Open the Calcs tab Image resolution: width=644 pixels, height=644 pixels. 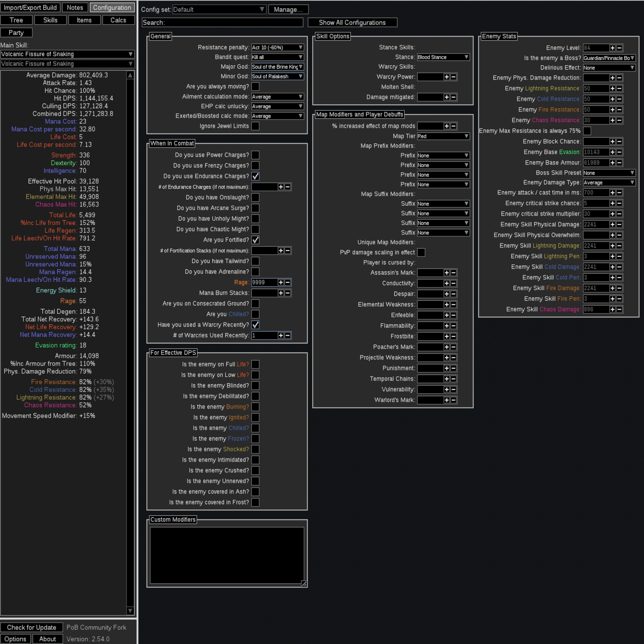(x=118, y=20)
